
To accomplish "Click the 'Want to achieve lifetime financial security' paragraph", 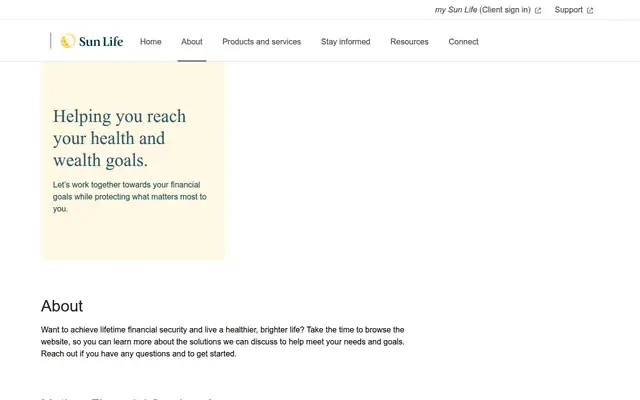I will pyautogui.click(x=222, y=342).
